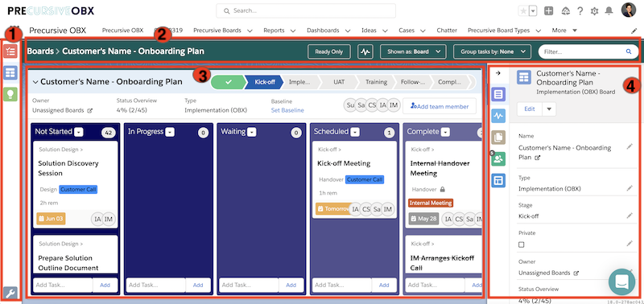Viewport: 644px width, 304px height.
Task: Open the blue activity pulse icon in side panel
Action: click(498, 116)
